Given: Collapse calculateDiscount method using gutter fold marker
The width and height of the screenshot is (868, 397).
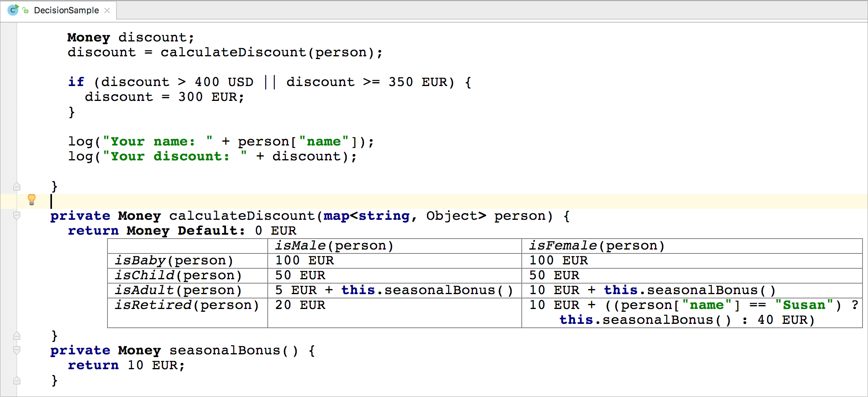Looking at the screenshot, I should click(x=17, y=216).
